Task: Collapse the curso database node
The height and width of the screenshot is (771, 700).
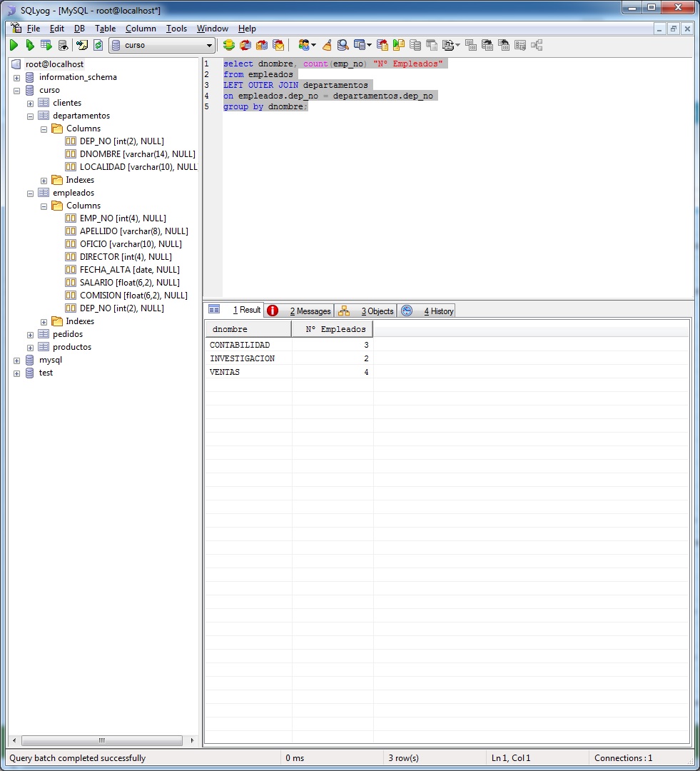Action: (16, 91)
